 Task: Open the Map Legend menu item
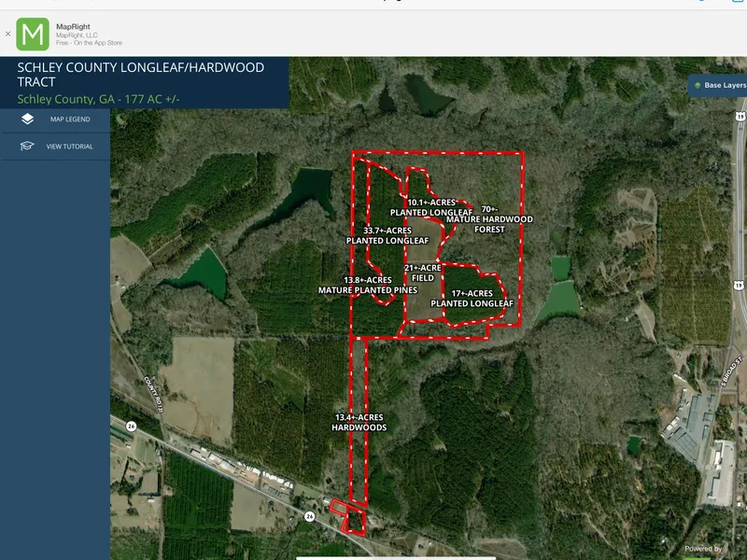click(55, 119)
